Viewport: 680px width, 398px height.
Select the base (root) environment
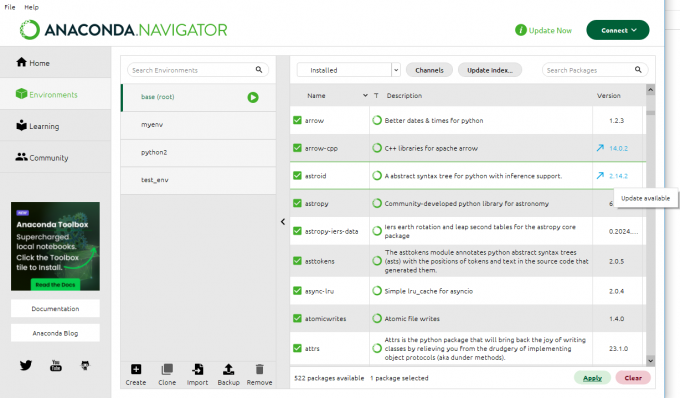click(x=198, y=97)
